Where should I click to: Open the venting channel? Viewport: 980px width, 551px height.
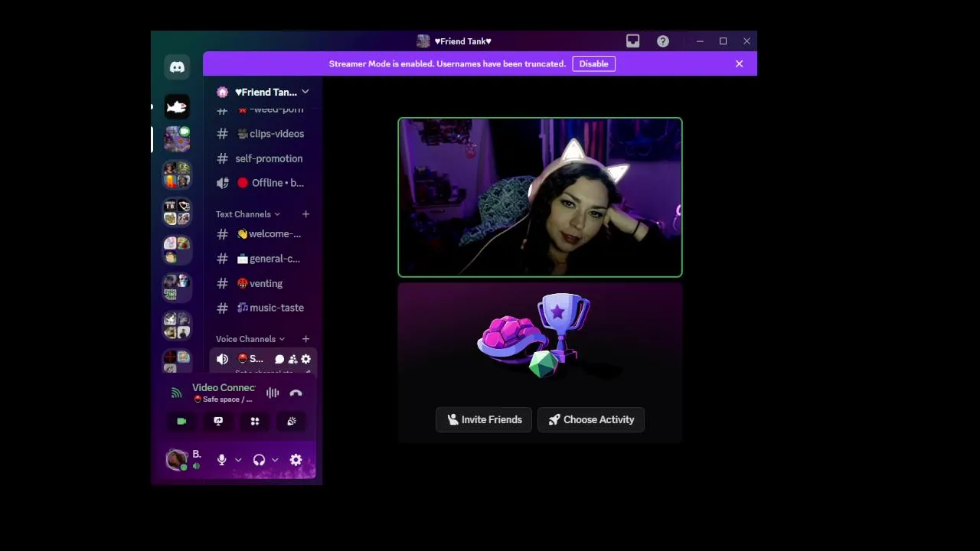[263, 283]
